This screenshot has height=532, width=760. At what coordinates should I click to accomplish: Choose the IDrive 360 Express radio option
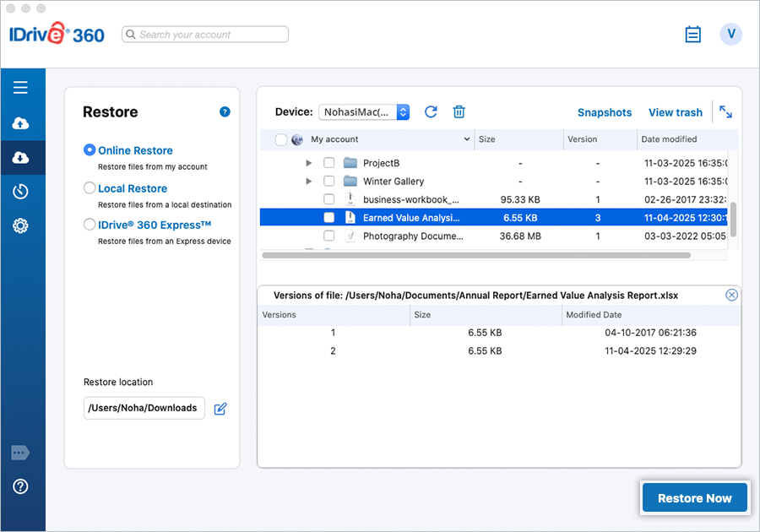point(90,225)
